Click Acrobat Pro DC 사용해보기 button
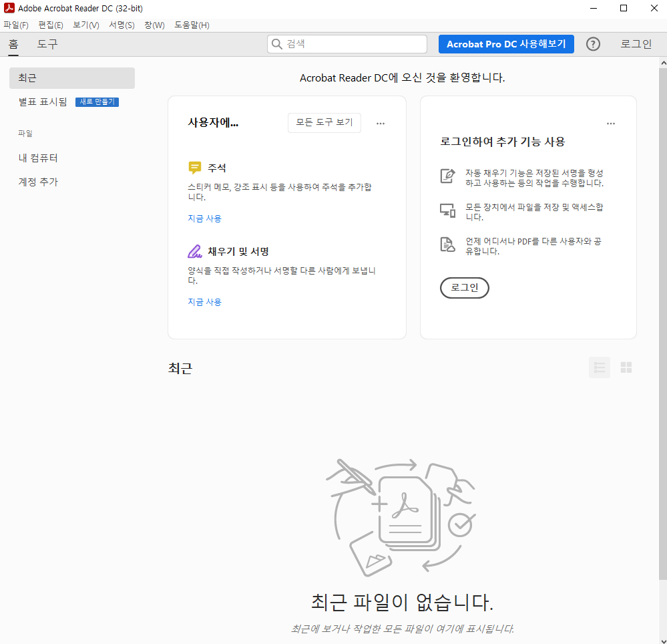Screen dimensions: 667x644 coord(506,44)
